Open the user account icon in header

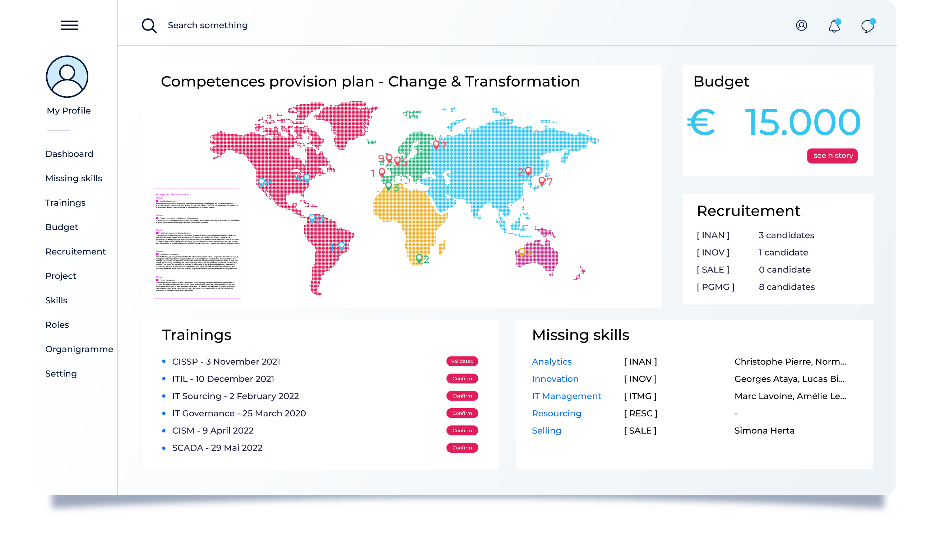(801, 25)
